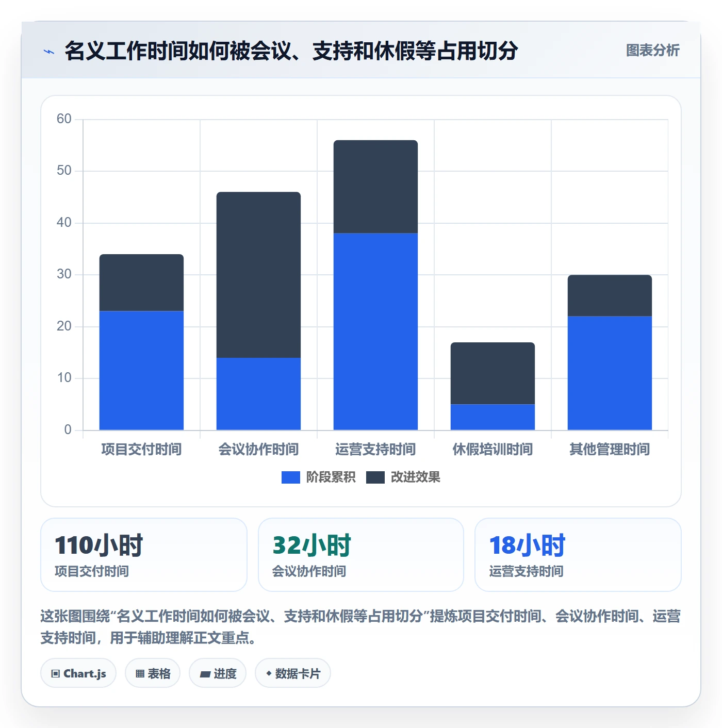This screenshot has height=728, width=722.
Task: Click the chart title 名义工作时间如何被会议、支持和休假等占用切分
Action: pyautogui.click(x=291, y=51)
